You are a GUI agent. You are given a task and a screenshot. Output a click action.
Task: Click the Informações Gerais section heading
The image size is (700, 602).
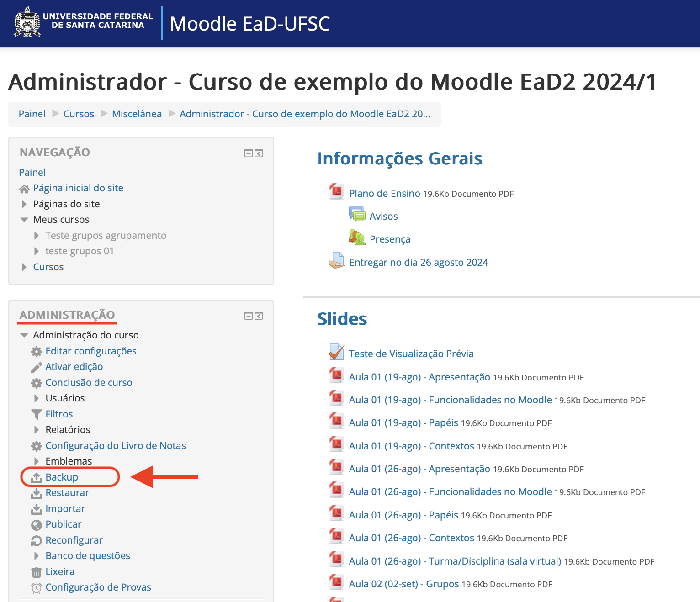(400, 158)
